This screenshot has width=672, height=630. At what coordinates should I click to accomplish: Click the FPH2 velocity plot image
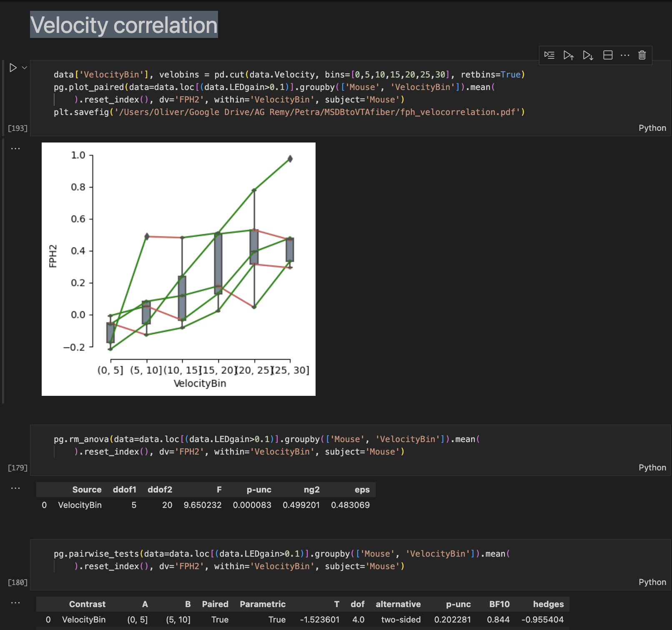tap(178, 269)
